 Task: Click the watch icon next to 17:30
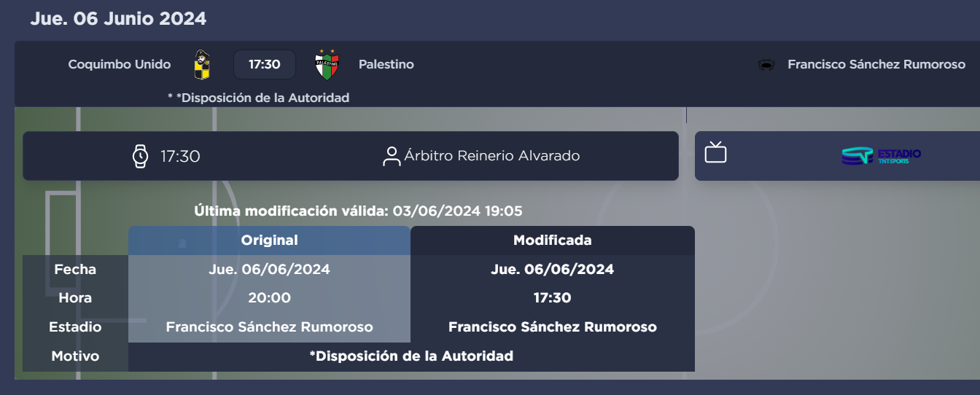click(x=140, y=156)
